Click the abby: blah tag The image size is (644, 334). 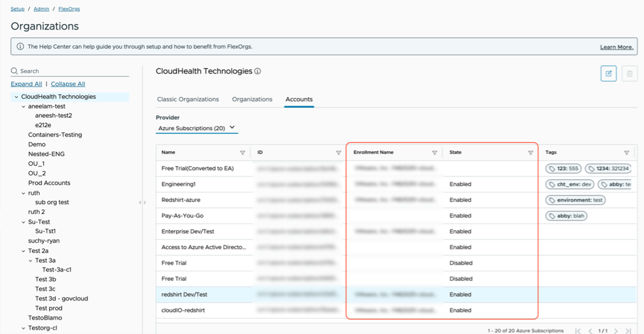566,216
